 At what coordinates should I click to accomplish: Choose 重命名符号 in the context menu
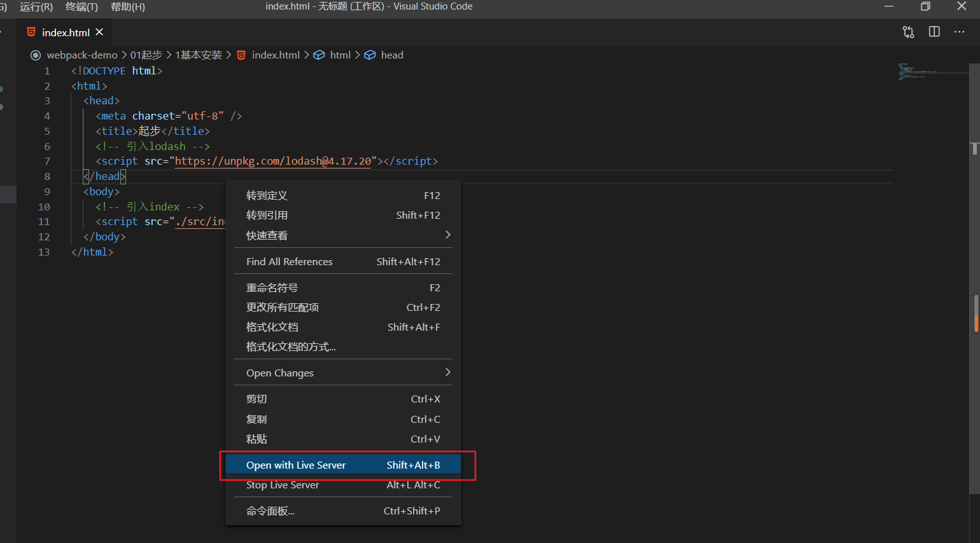point(344,287)
